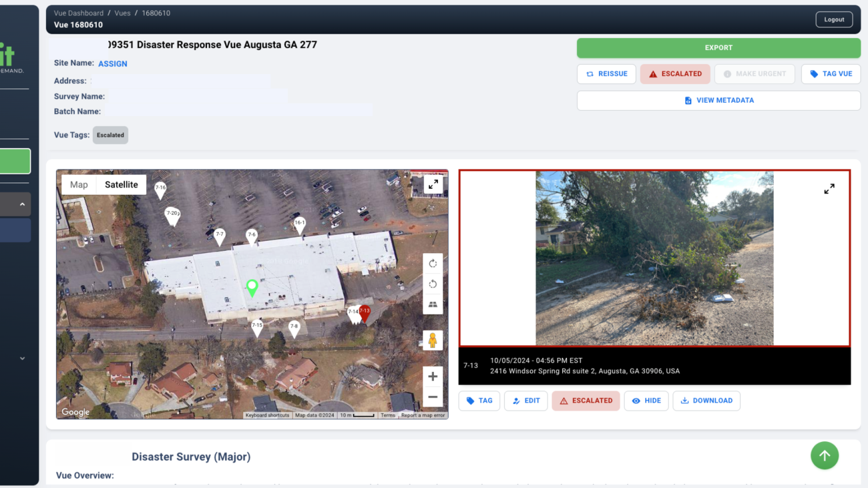The image size is (868, 488).
Task: Select the Street View pegman icon
Action: pyautogui.click(x=432, y=340)
